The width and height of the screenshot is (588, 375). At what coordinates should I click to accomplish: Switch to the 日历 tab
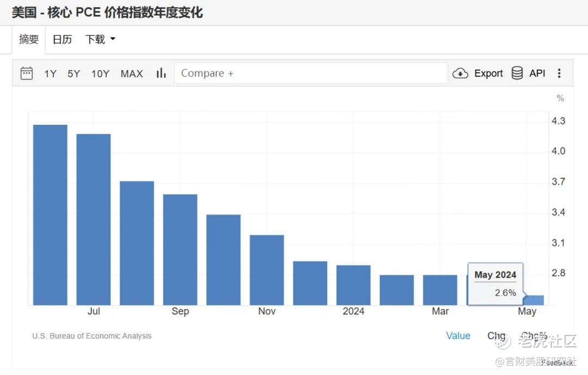coord(62,39)
